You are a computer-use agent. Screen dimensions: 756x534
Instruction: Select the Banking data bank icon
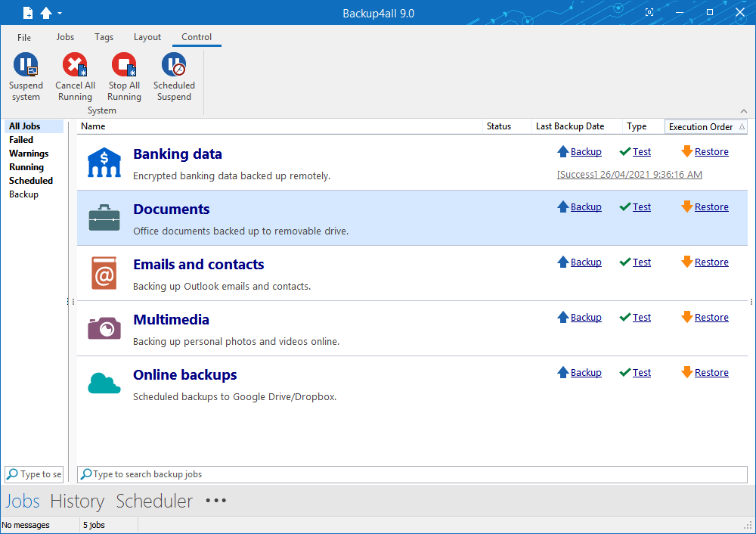(x=104, y=163)
